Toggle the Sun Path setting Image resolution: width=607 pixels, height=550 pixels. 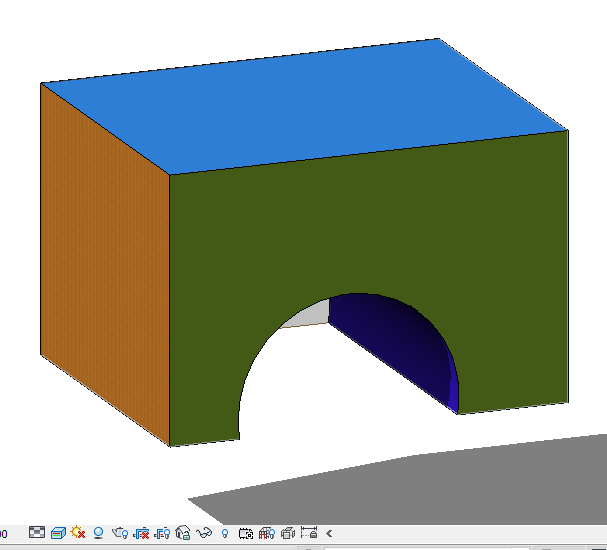78,533
